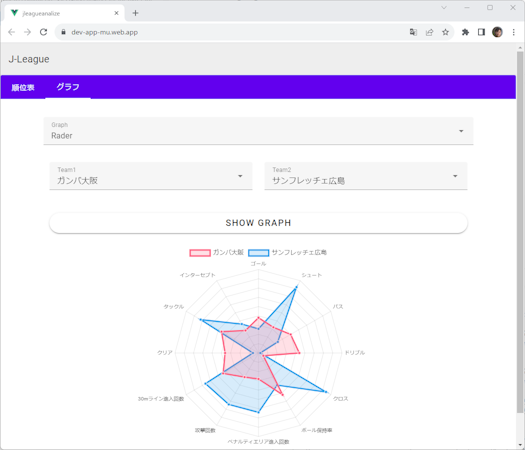Image resolution: width=525 pixels, height=450 pixels.
Task: Open the translate page icon
Action: [413, 32]
